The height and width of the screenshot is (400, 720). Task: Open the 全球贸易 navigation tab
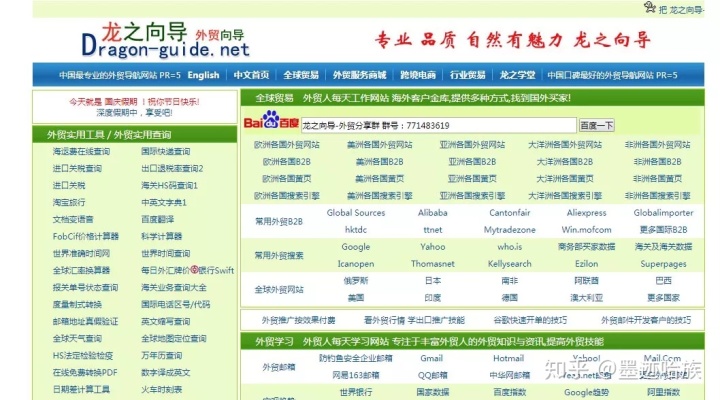(x=300, y=75)
